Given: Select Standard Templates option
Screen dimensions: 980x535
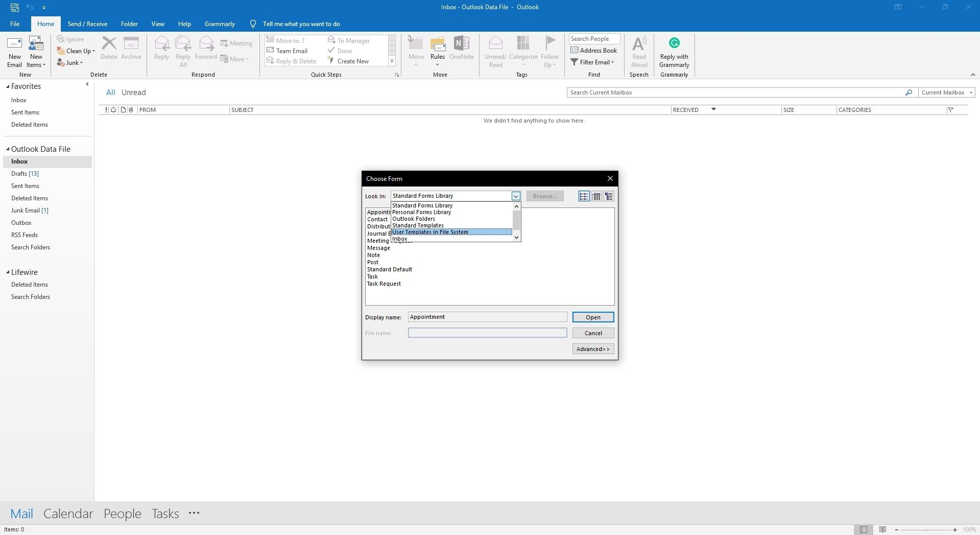Looking at the screenshot, I should [451, 225].
